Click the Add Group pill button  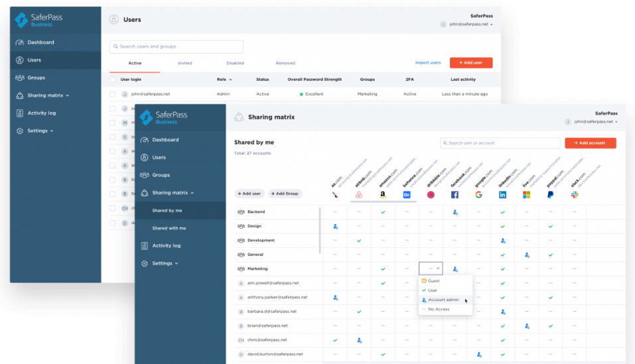285,194
